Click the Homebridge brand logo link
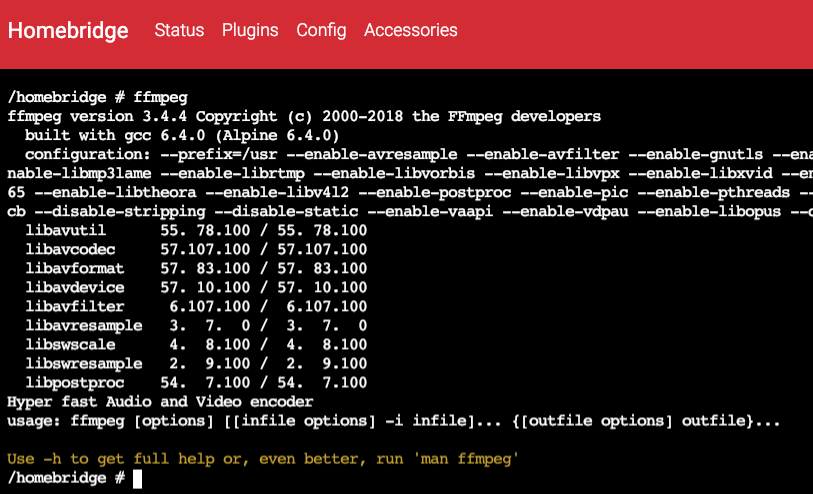 tap(68, 31)
